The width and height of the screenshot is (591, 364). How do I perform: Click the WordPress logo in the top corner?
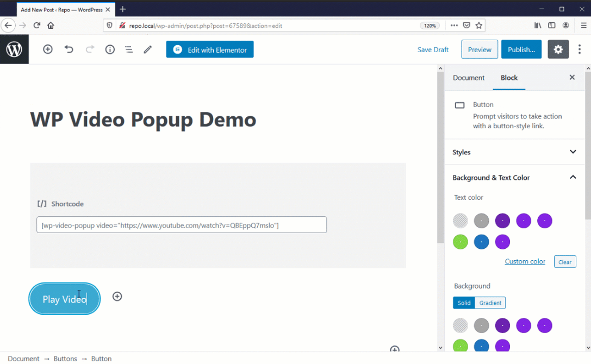(14, 49)
